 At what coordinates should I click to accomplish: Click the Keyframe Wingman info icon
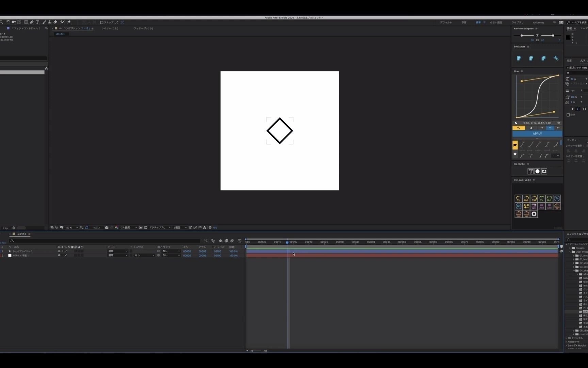tap(559, 40)
